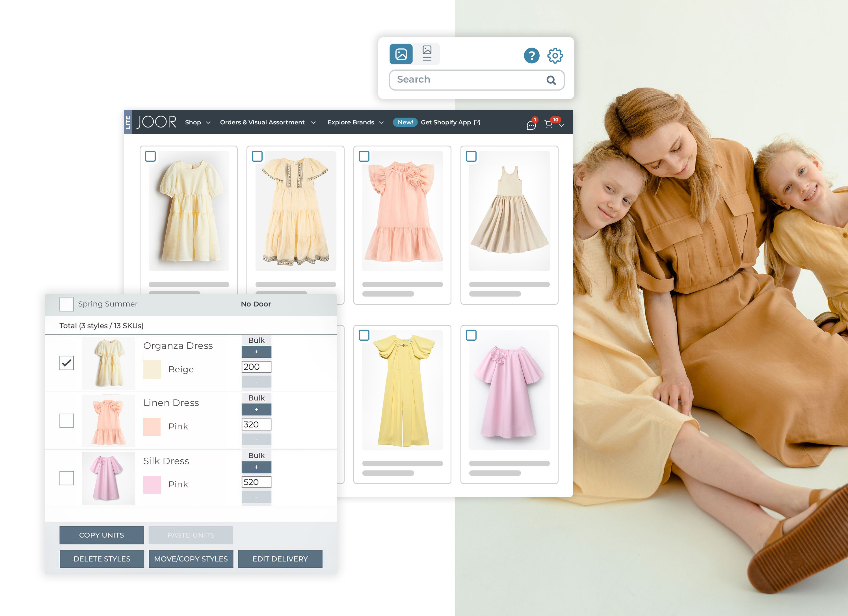Check the Linen Dress checkbox
The height and width of the screenshot is (616, 848).
[x=66, y=420]
